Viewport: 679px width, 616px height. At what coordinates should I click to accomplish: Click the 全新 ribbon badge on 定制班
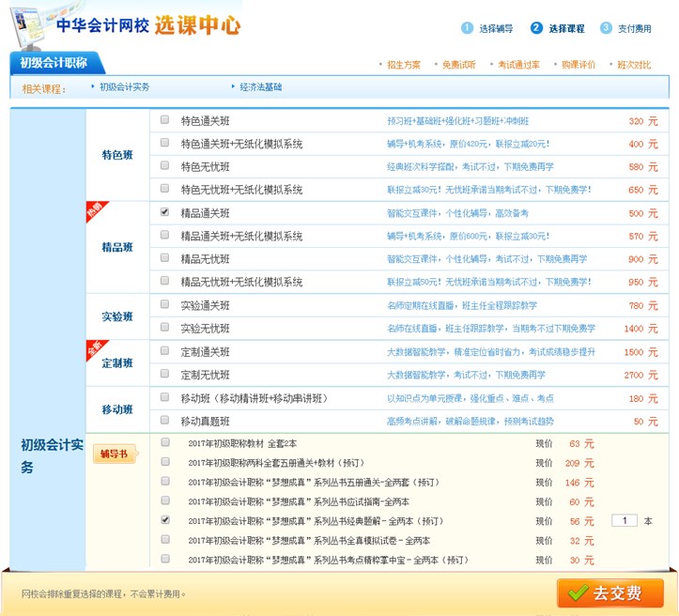point(95,349)
